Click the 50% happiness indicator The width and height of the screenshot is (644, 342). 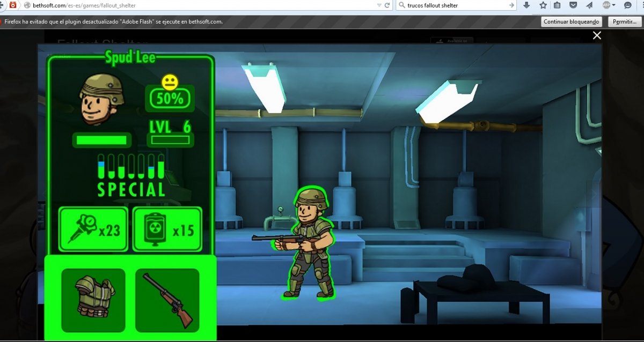[x=170, y=98]
